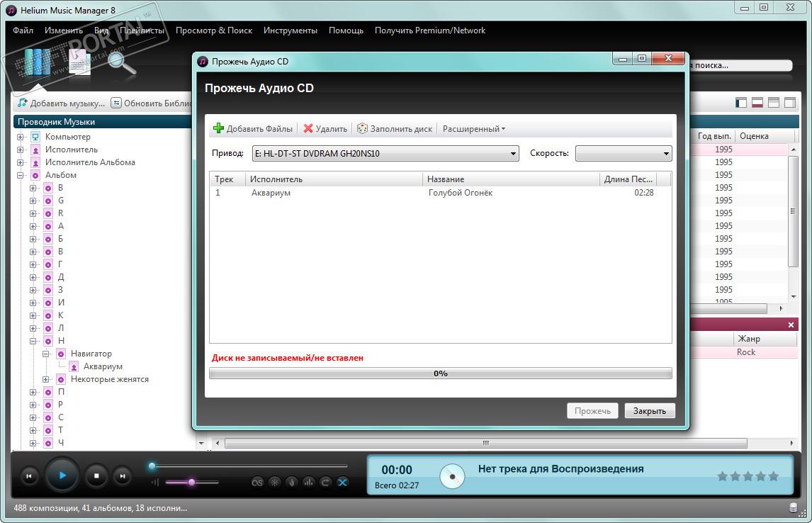This screenshot has width=812, height=523.
Task: Toggle repeat playback mode
Action: pyautogui.click(x=325, y=483)
